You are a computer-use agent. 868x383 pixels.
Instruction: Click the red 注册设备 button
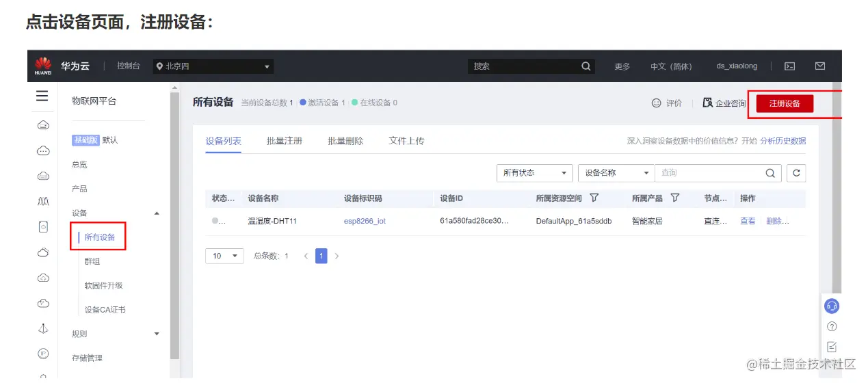pos(785,103)
